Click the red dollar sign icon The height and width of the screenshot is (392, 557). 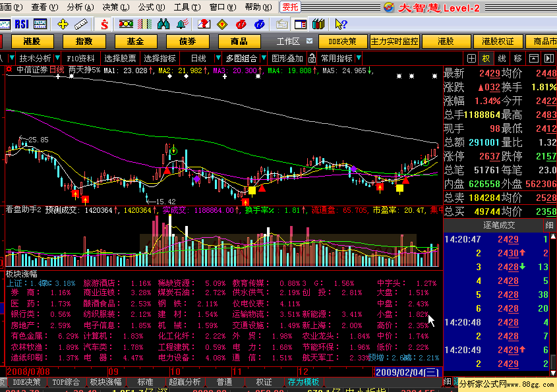103,24
